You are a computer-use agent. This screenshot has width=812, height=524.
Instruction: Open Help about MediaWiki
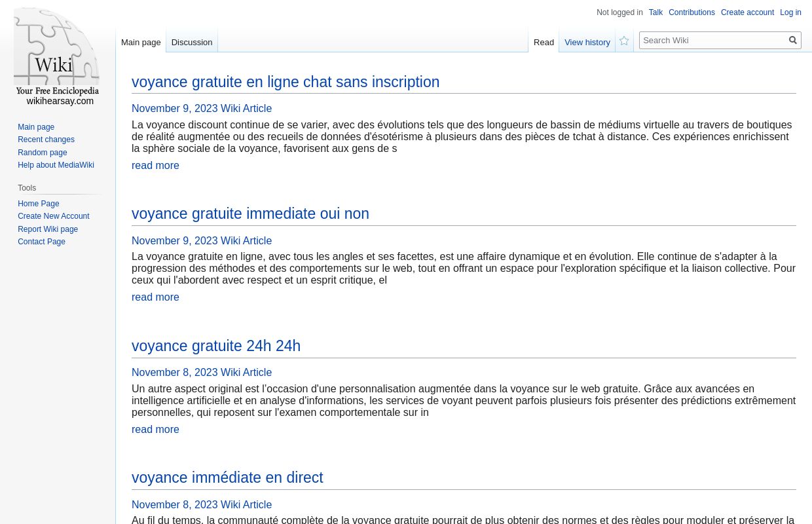tap(56, 165)
